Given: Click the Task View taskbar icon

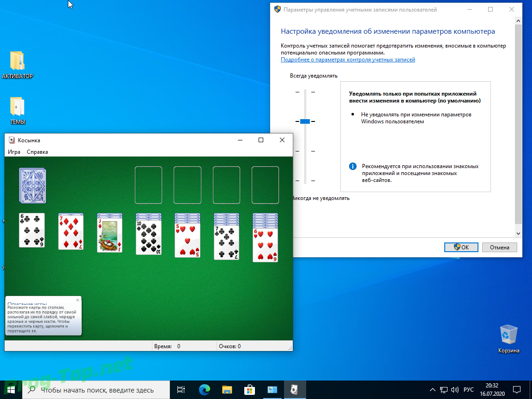Looking at the screenshot, I should [181, 389].
